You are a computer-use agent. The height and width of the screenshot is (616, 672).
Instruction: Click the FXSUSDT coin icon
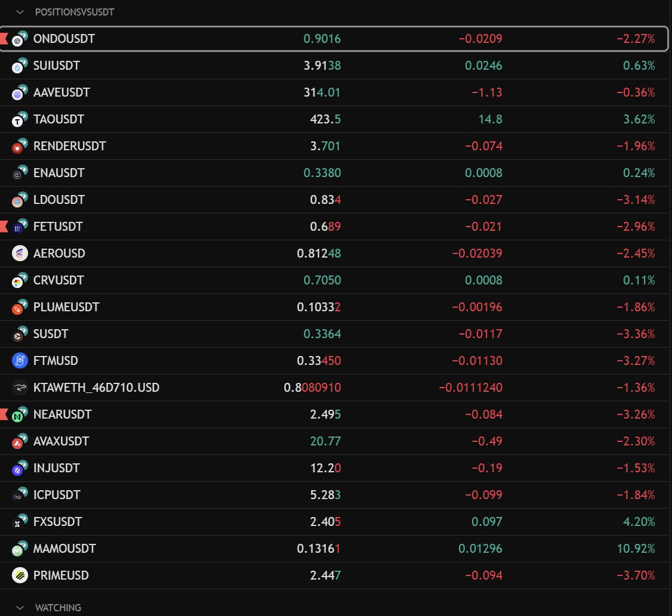point(20,522)
